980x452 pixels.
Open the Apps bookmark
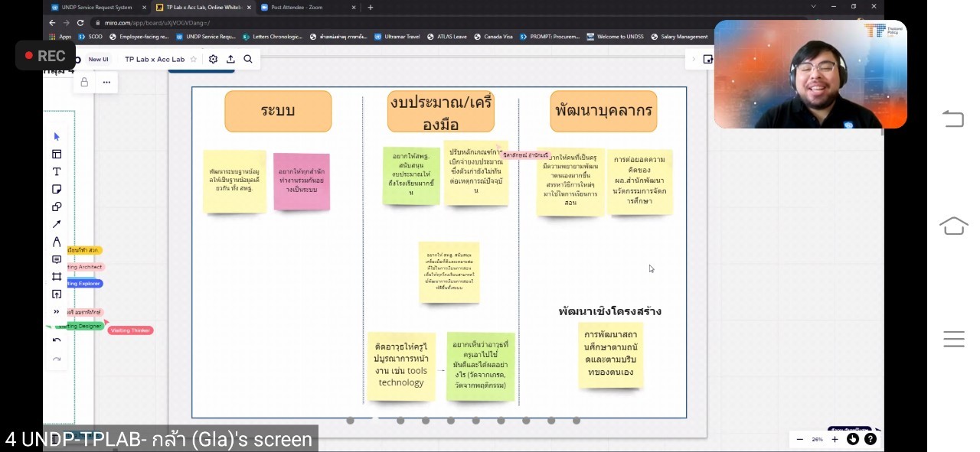pos(60,36)
